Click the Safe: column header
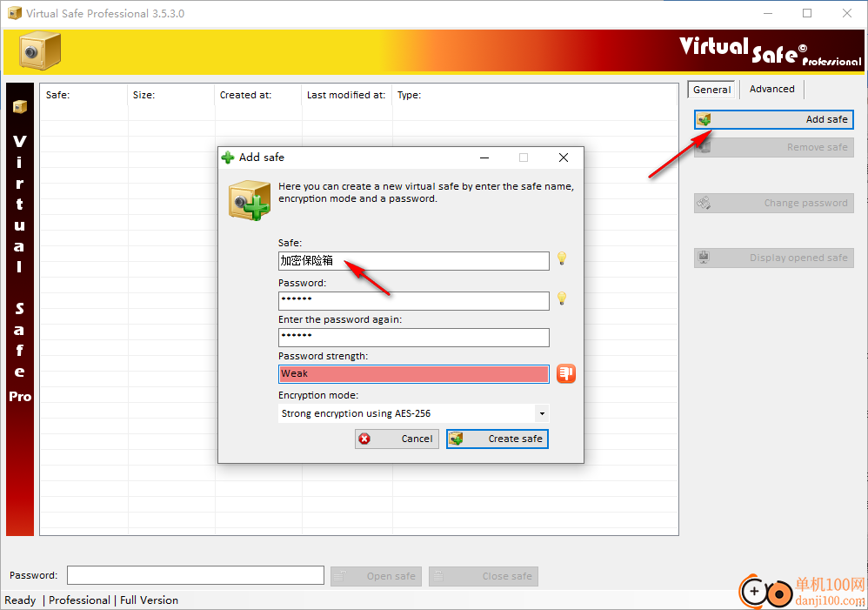Screen dimensions: 868x610 (x=83, y=95)
